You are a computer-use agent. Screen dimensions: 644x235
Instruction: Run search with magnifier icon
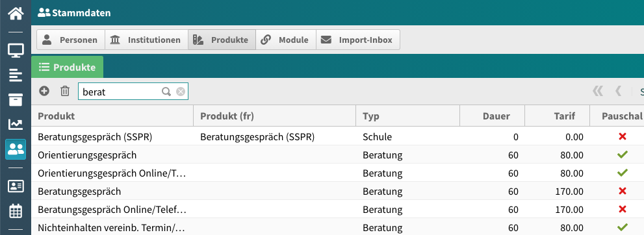[166, 92]
